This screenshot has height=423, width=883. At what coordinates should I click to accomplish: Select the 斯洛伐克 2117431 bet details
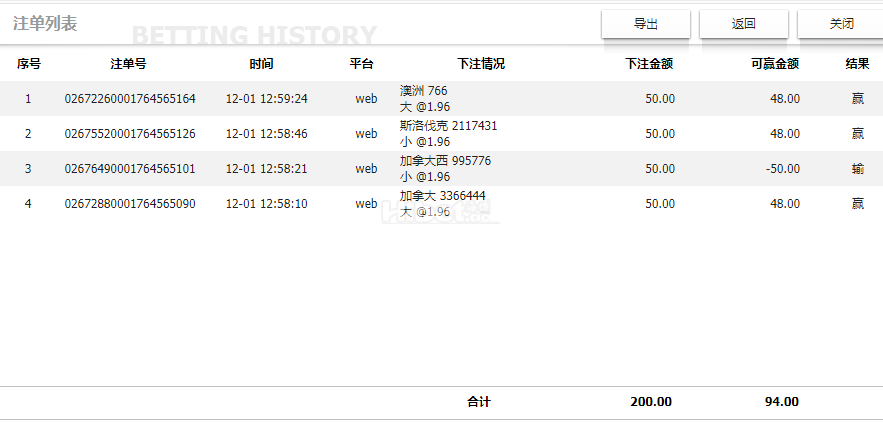click(x=448, y=126)
